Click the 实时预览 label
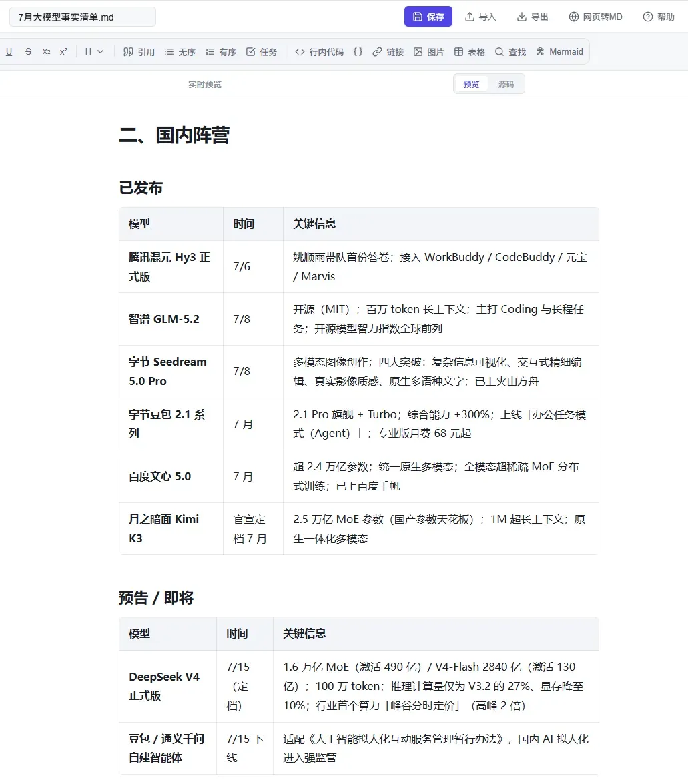Image resolution: width=688 pixels, height=784 pixels. [x=204, y=85]
